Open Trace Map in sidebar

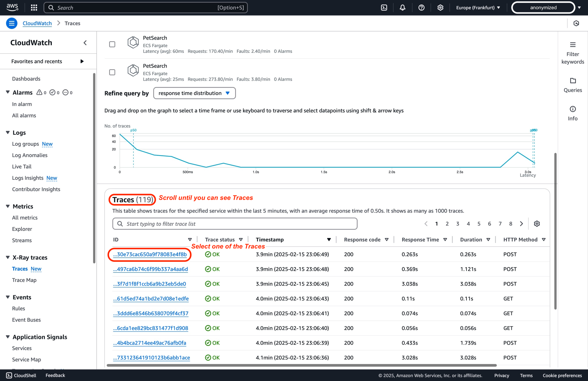click(24, 280)
